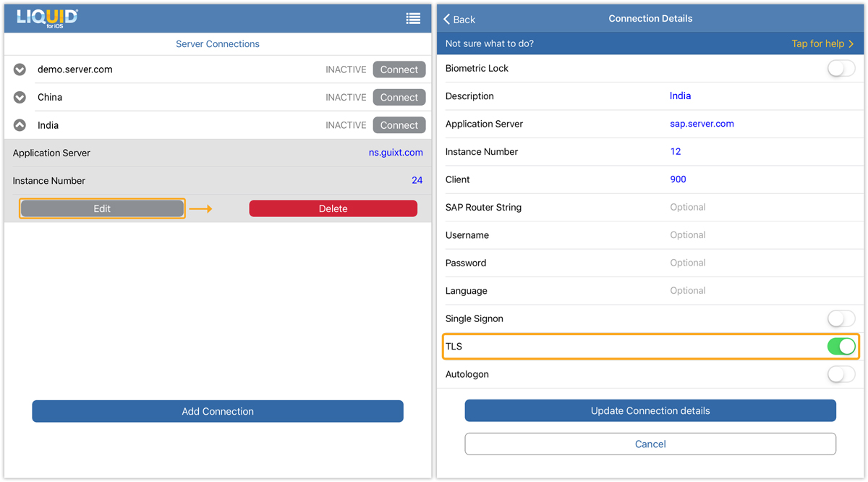Turn on Single Signon toggle
868x482 pixels.
(841, 318)
